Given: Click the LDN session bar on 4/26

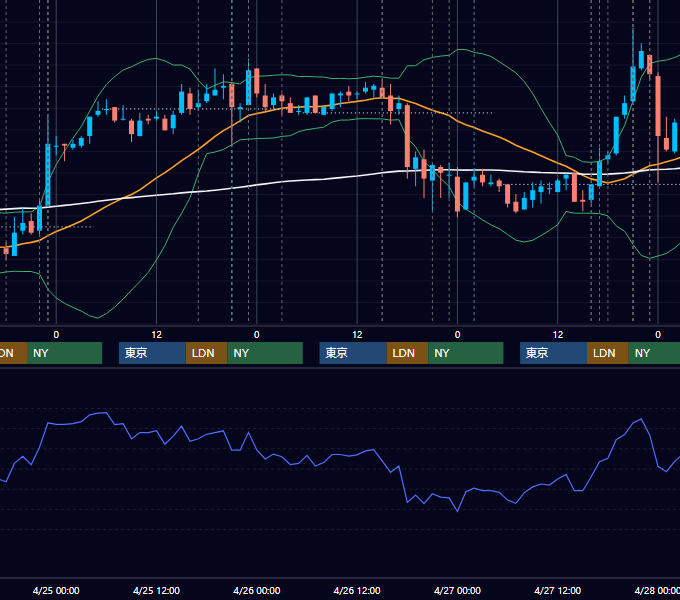Looking at the screenshot, I should (x=407, y=353).
